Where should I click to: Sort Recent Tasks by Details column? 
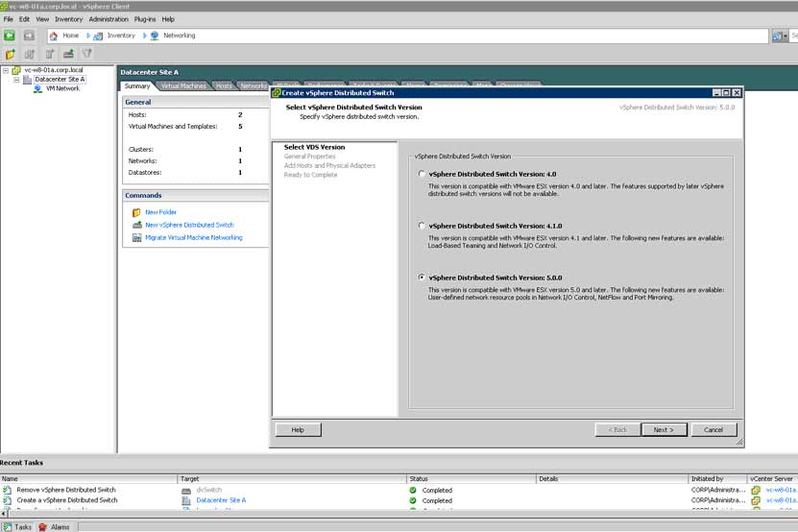coord(612,479)
